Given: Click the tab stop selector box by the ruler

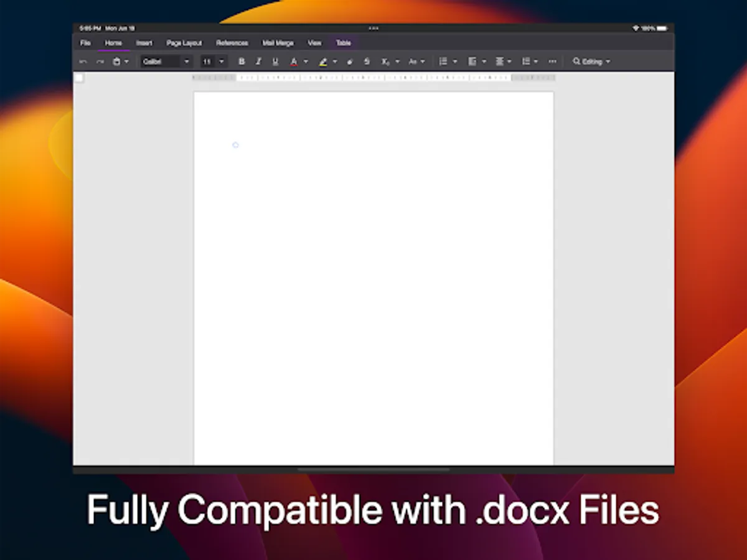Looking at the screenshot, I should pos(79,78).
